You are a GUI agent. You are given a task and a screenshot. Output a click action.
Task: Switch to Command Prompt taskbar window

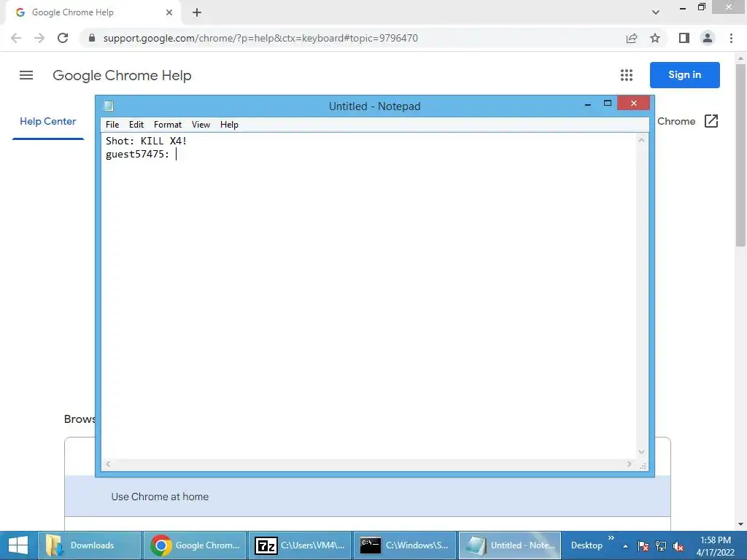405,545
